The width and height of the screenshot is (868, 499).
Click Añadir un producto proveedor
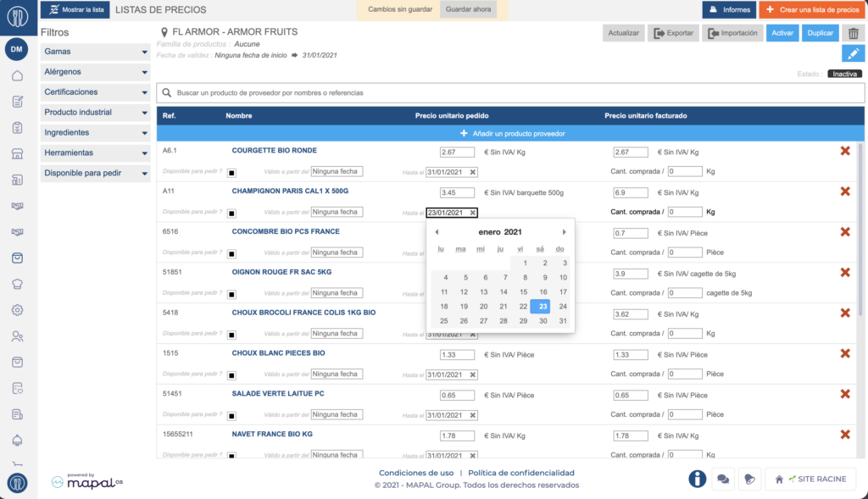click(510, 133)
